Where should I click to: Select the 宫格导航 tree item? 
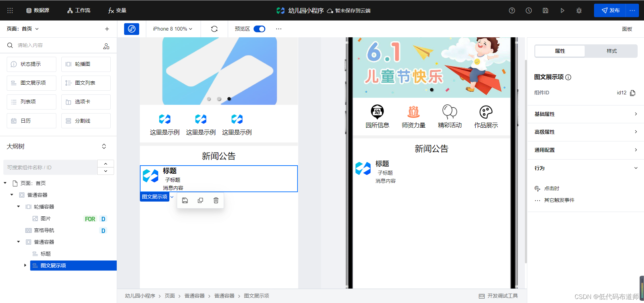point(44,230)
